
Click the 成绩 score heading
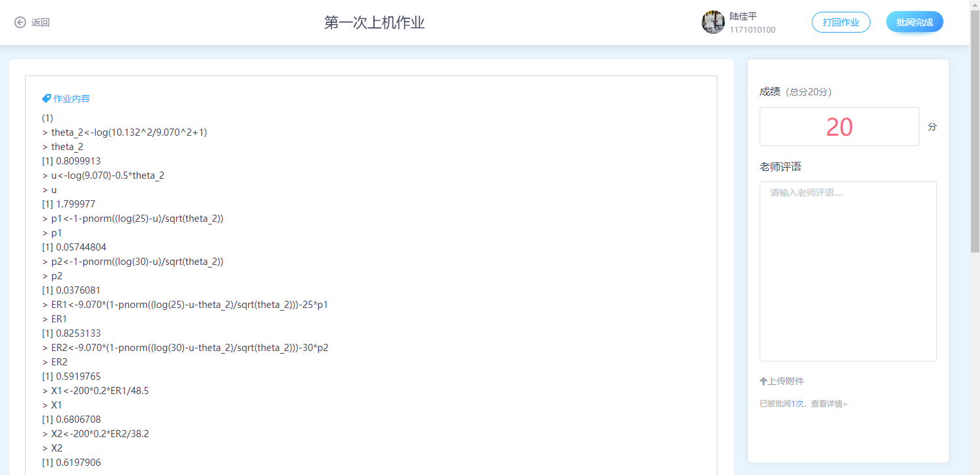[770, 91]
